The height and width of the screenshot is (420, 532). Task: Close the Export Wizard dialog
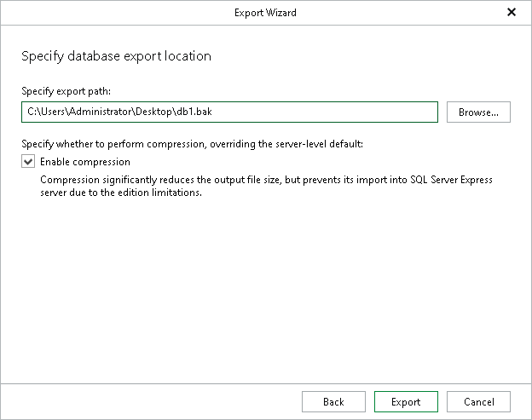pos(511,13)
